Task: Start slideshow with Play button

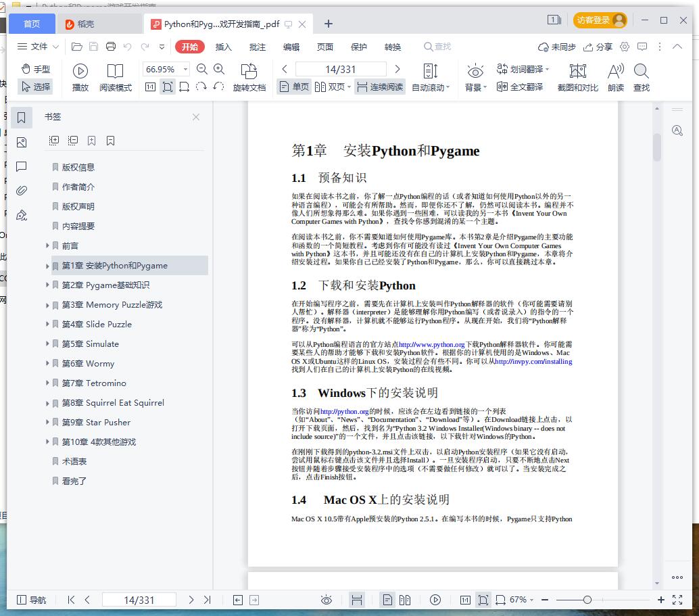Action: click(80, 77)
